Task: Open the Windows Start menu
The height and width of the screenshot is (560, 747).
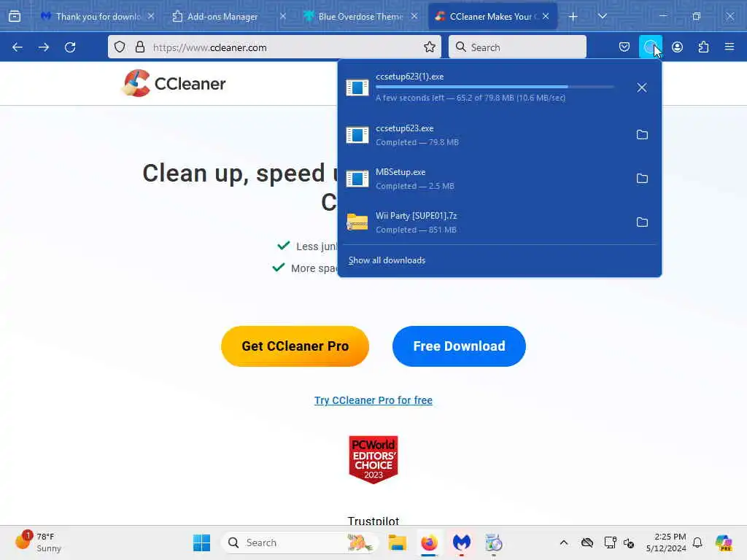Action: point(201,542)
